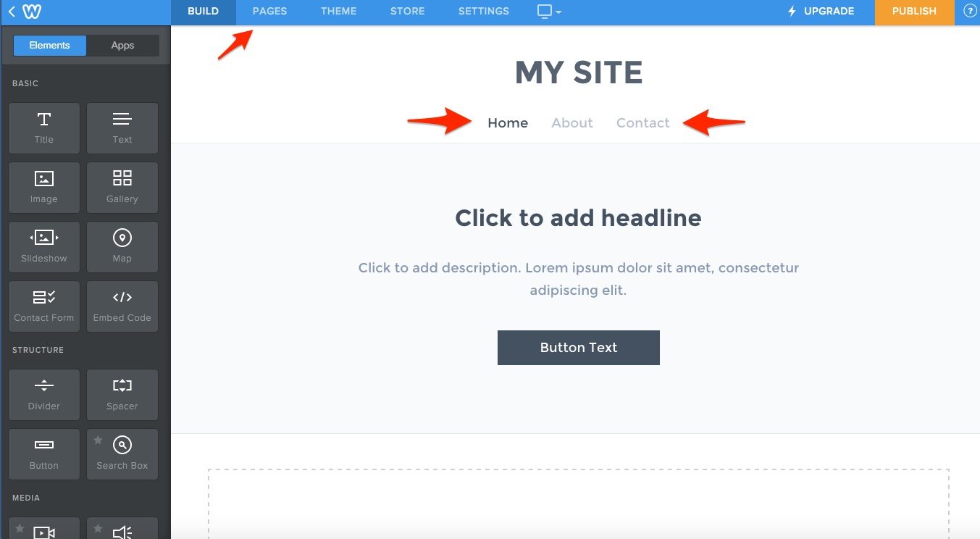Open the About navigation link

click(572, 123)
